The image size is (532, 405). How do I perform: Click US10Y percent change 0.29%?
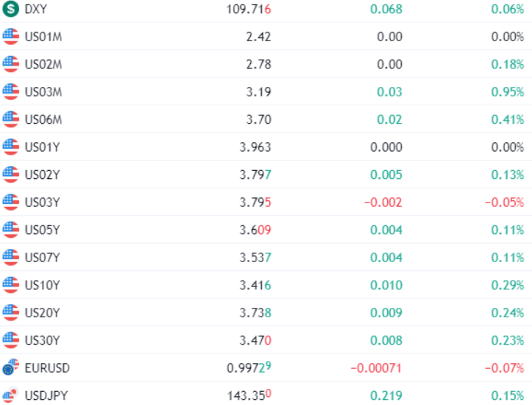click(508, 286)
